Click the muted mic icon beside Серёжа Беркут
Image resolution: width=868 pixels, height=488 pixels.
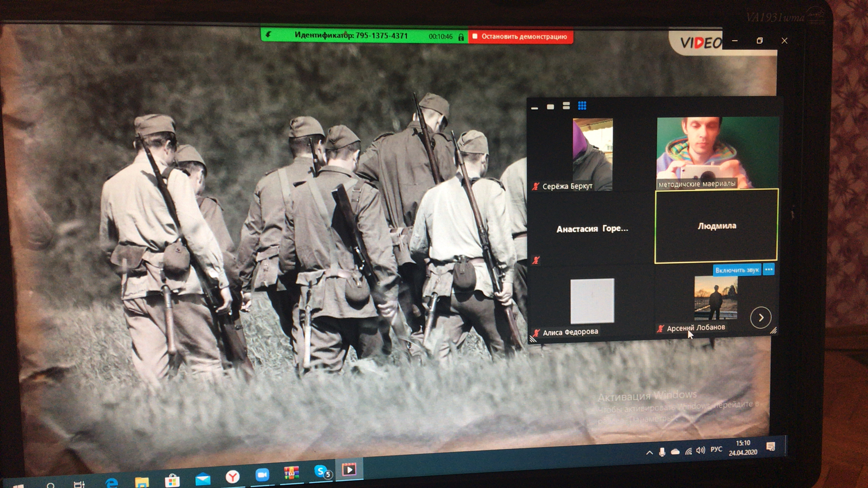pyautogui.click(x=536, y=186)
